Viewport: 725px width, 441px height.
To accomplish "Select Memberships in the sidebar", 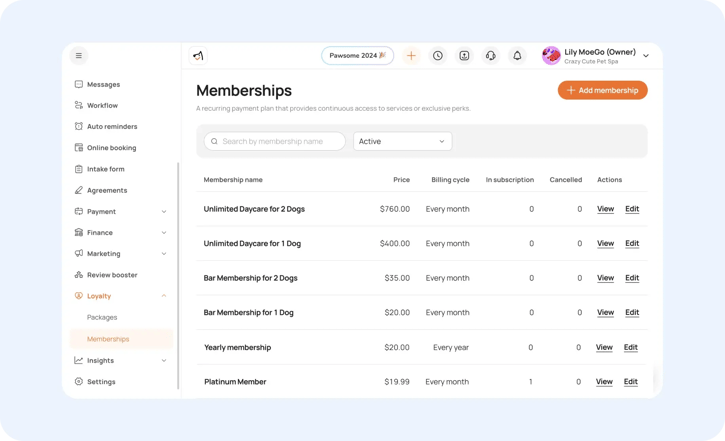I will click(x=122, y=339).
